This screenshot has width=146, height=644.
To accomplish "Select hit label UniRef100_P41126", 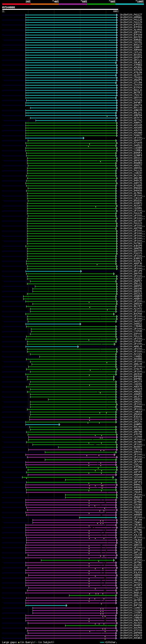I will point(131,170).
